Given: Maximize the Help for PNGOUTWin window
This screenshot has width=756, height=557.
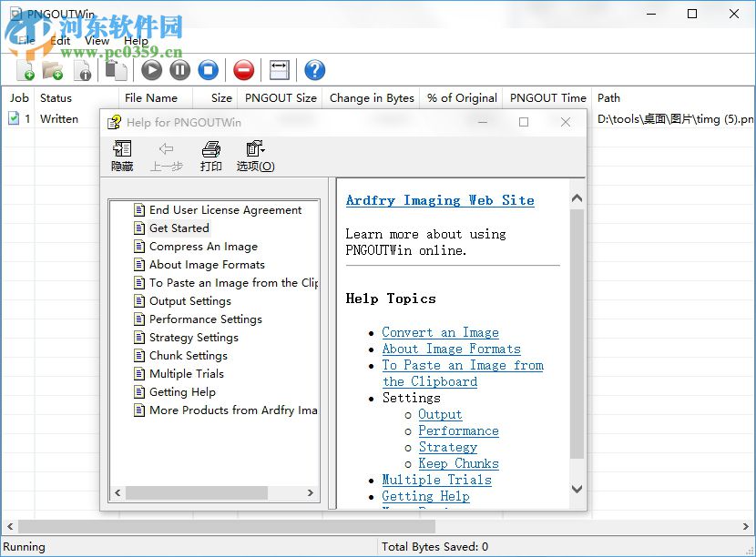Looking at the screenshot, I should (524, 122).
